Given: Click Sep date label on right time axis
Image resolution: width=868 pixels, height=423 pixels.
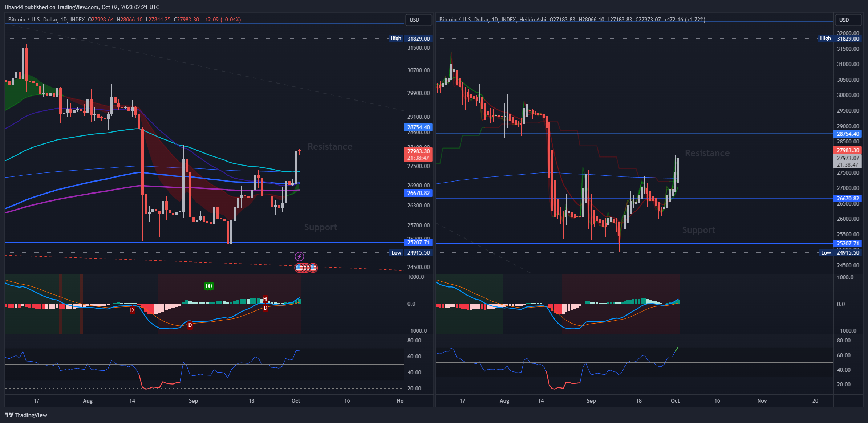Looking at the screenshot, I should 591,400.
